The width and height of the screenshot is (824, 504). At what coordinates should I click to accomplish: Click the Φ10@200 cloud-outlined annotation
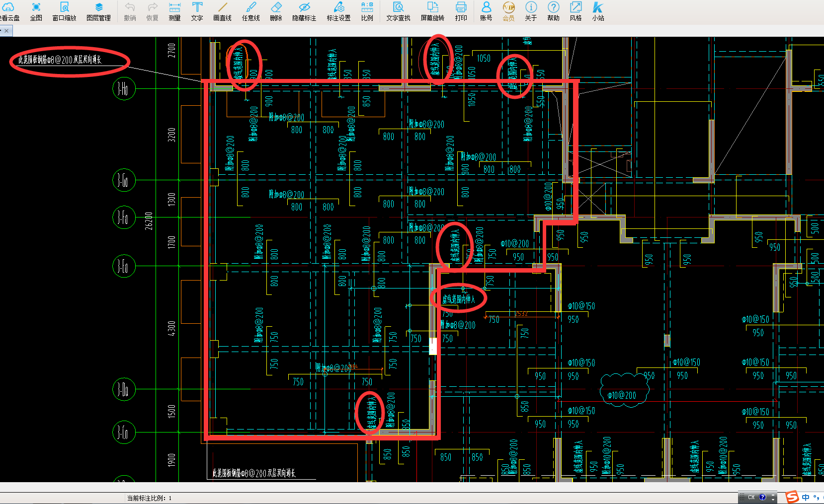coord(622,395)
